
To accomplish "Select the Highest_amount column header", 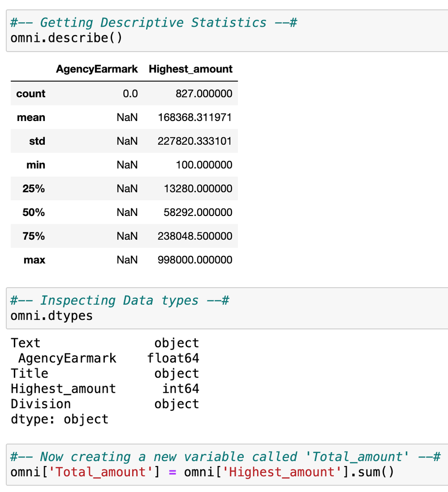I will pos(190,69).
